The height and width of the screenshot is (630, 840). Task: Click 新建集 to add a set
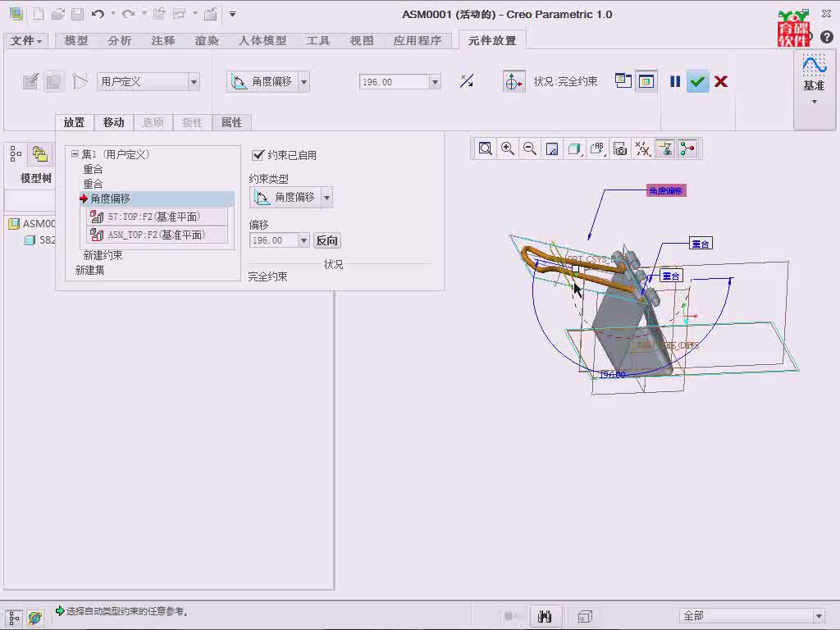[x=90, y=270]
